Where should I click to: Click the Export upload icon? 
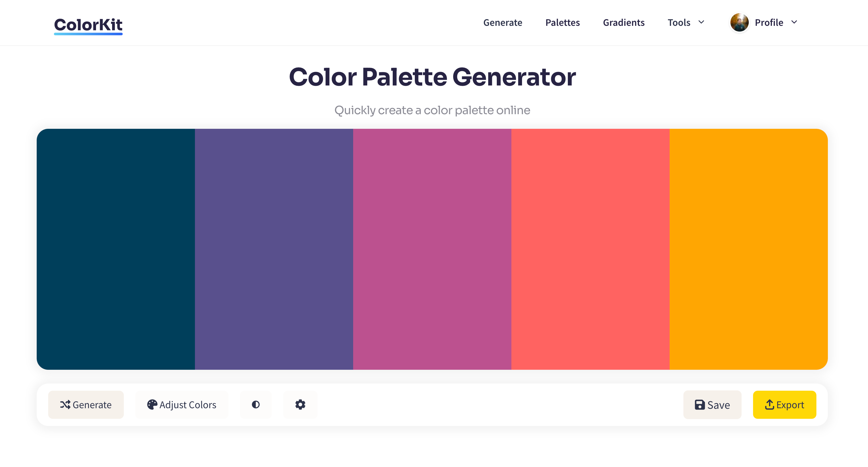pyautogui.click(x=769, y=405)
